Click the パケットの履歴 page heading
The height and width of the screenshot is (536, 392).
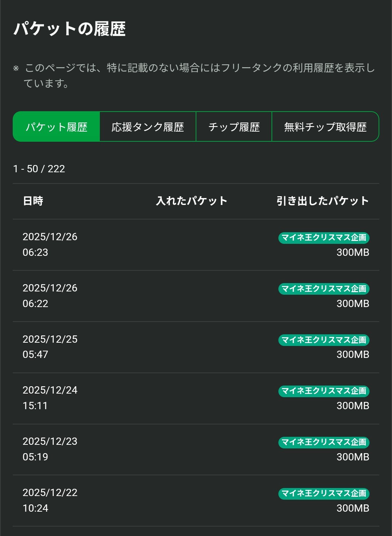[x=70, y=29]
